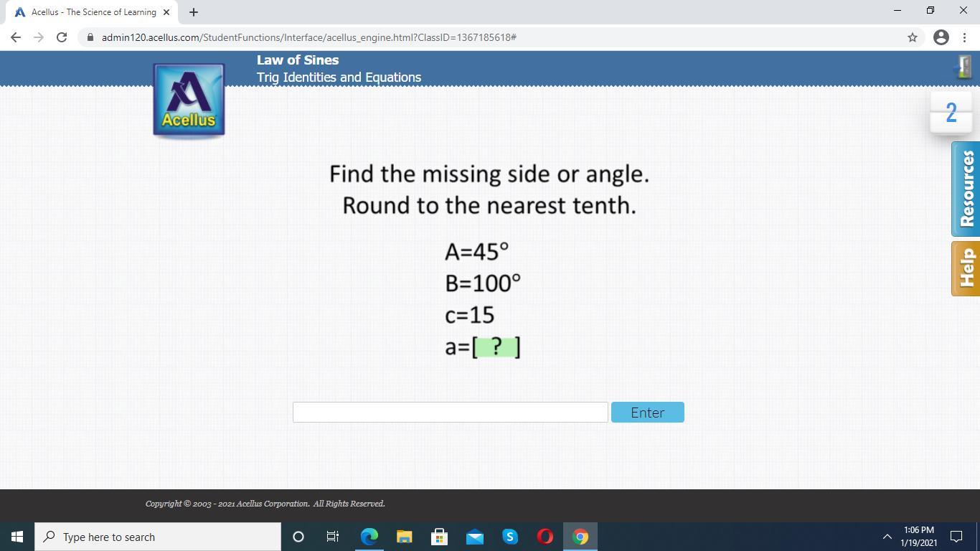The width and height of the screenshot is (980, 551).
Task: Click the Acellus logo
Action: tap(189, 100)
